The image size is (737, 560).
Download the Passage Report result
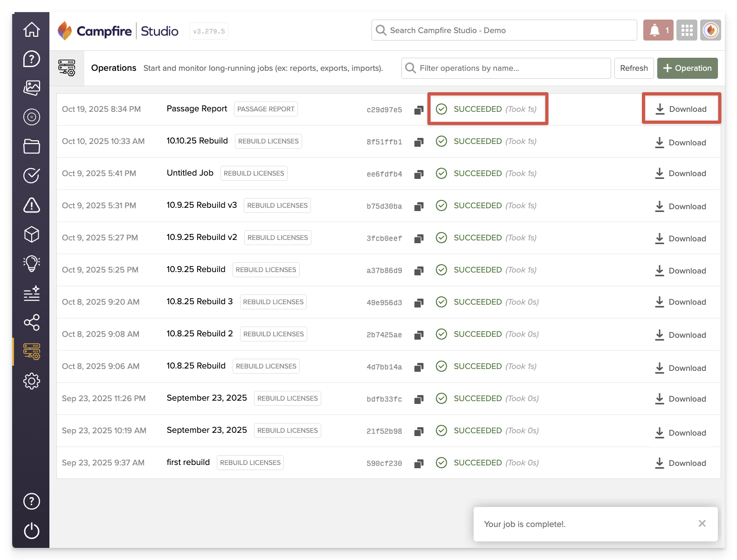pyautogui.click(x=681, y=109)
